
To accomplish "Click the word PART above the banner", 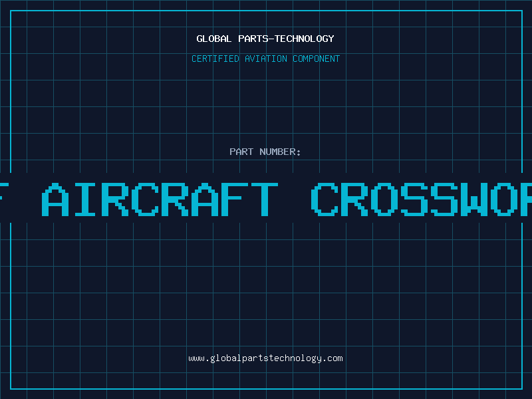I will click(x=241, y=152).
